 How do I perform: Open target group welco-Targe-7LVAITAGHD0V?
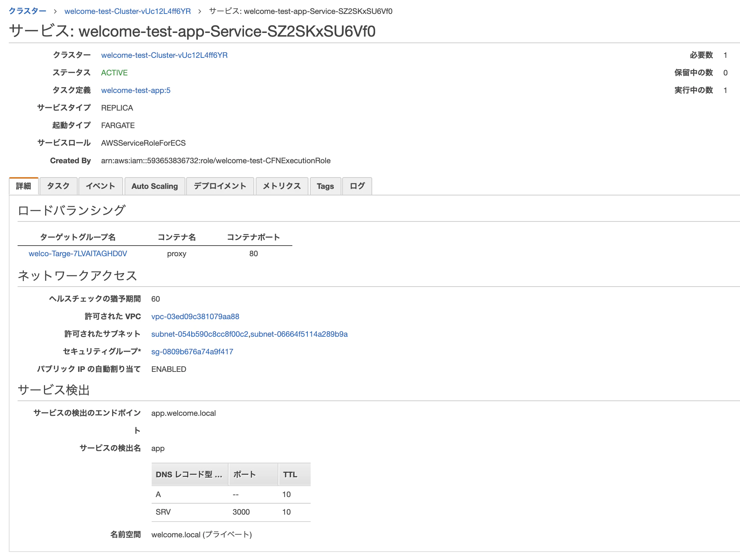[78, 254]
